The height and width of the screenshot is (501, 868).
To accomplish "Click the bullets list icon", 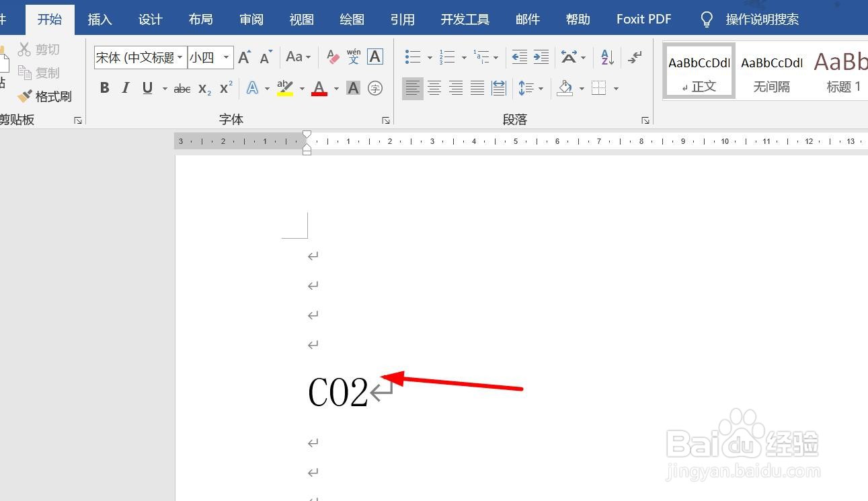I will (x=413, y=57).
